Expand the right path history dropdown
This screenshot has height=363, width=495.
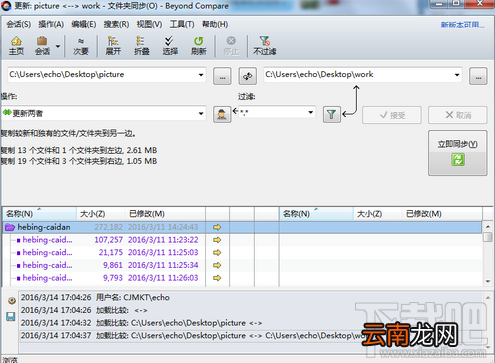click(457, 75)
